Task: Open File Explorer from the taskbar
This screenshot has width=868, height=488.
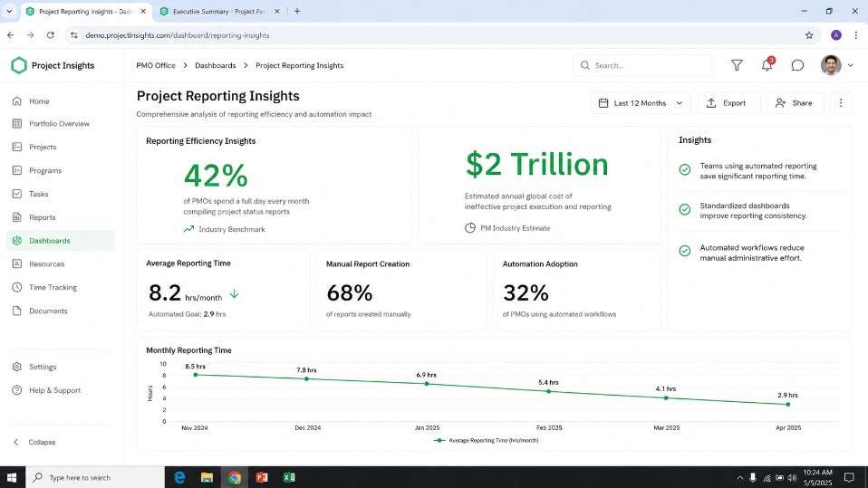Action: point(207,477)
